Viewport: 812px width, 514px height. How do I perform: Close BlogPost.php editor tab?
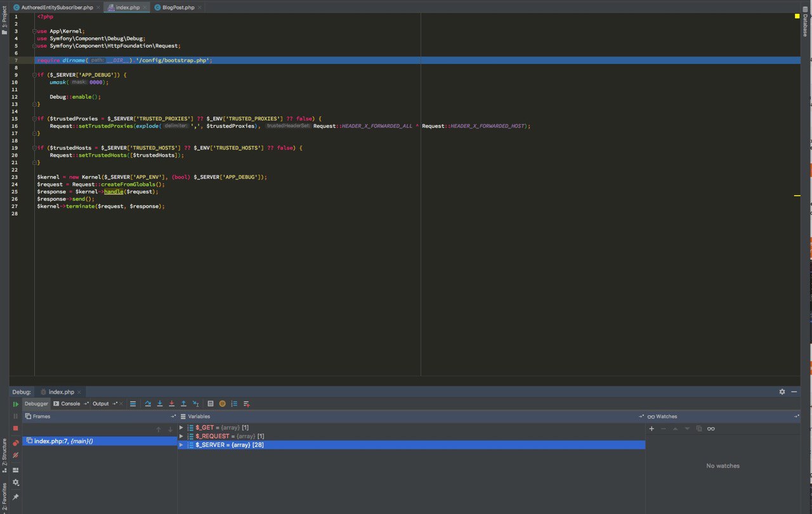click(x=199, y=7)
